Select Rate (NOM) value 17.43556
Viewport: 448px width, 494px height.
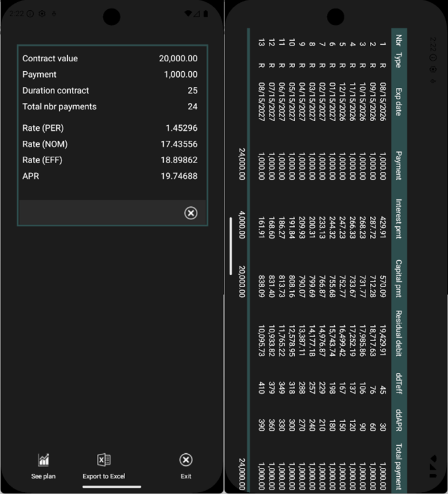click(x=179, y=144)
